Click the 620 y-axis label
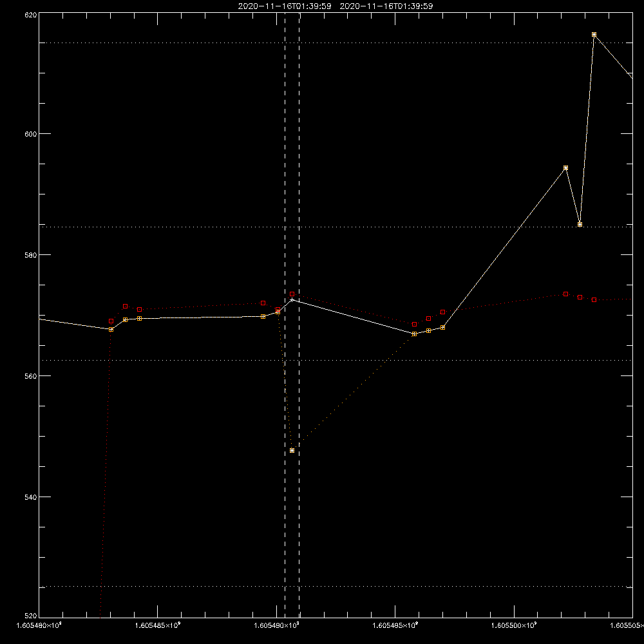The height and width of the screenshot is (644, 644). pos(31,15)
